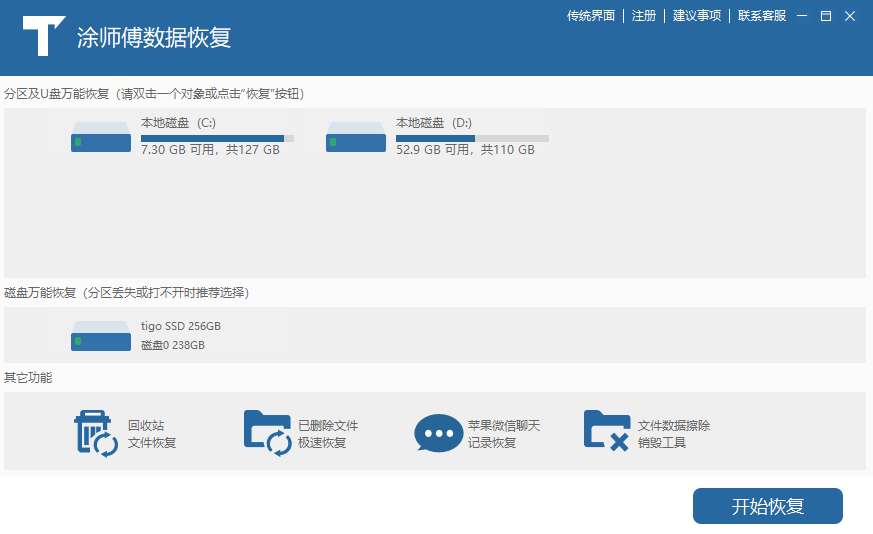Click 磁盘0 238GB text
The width and height of the screenshot is (873, 534).
coord(173,345)
